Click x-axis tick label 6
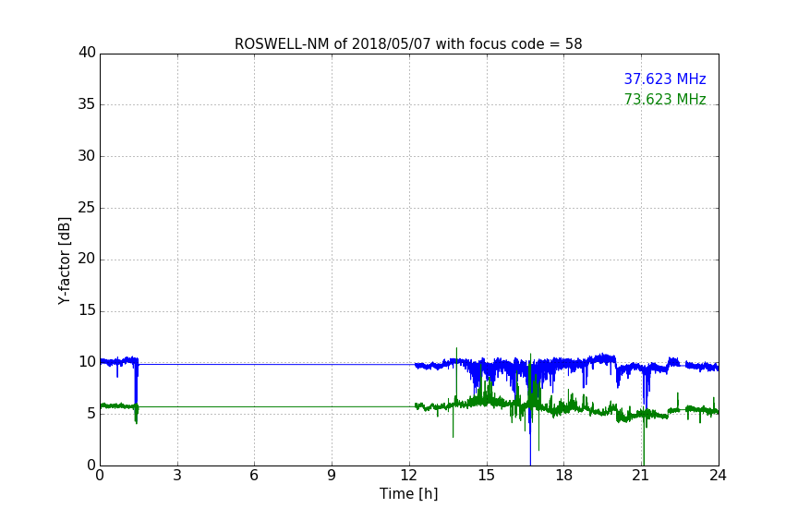 tap(254, 476)
